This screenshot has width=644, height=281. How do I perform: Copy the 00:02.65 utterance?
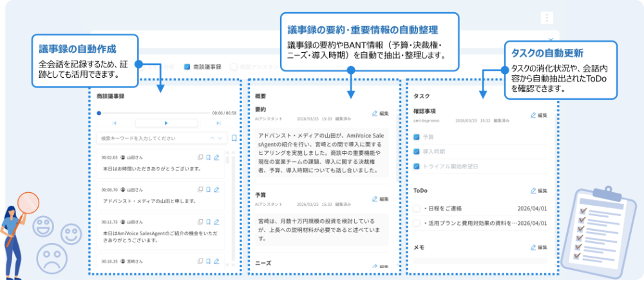(x=200, y=157)
